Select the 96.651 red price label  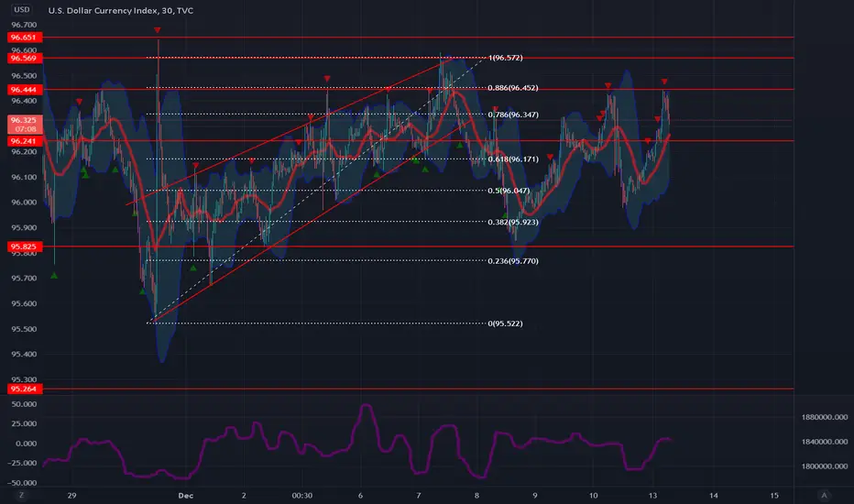click(24, 38)
